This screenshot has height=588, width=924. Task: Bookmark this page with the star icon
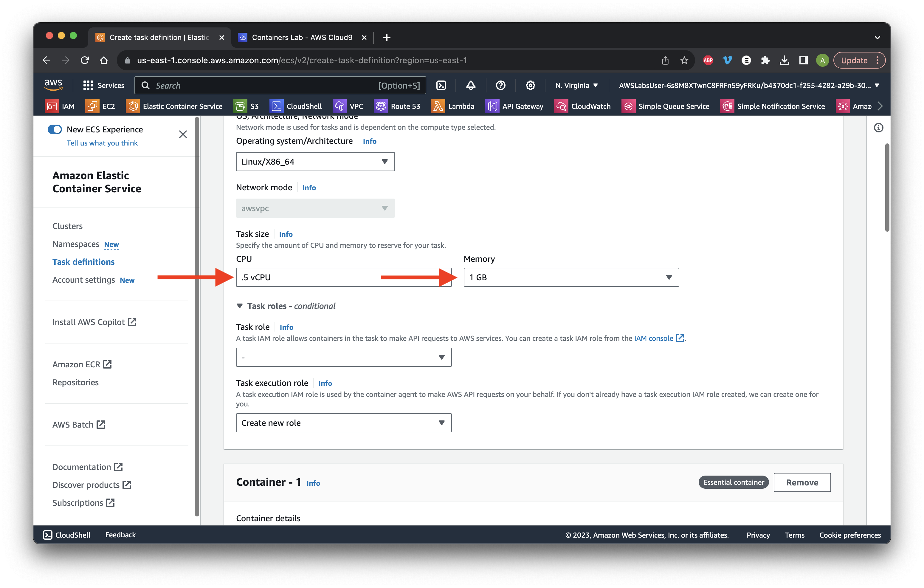click(x=684, y=60)
